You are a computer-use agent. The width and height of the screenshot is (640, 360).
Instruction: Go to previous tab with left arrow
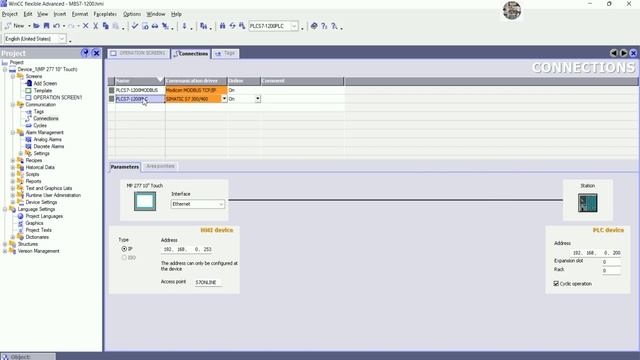pyautogui.click(x=614, y=53)
